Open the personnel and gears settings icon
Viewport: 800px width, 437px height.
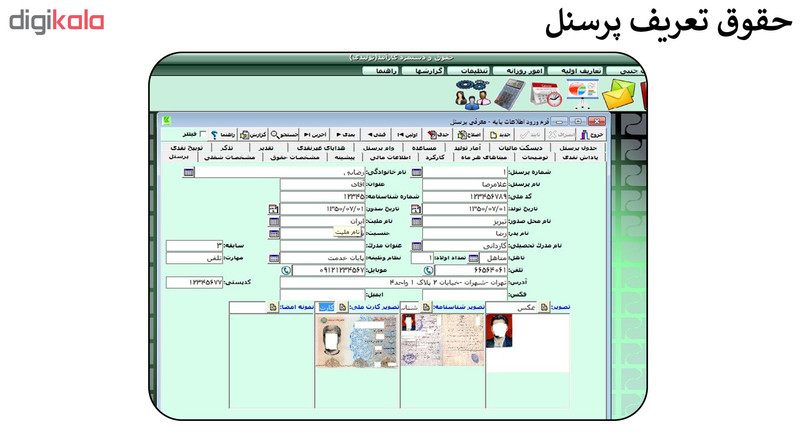[x=473, y=94]
